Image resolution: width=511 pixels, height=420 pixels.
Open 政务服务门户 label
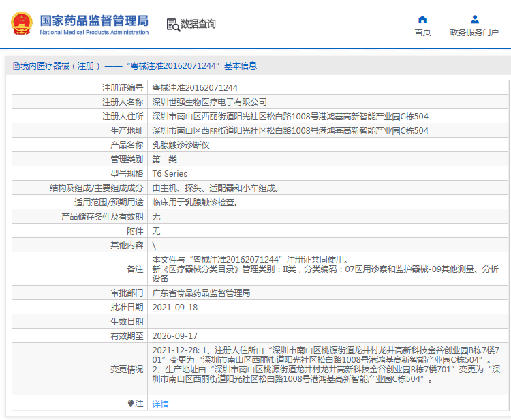[x=474, y=32]
